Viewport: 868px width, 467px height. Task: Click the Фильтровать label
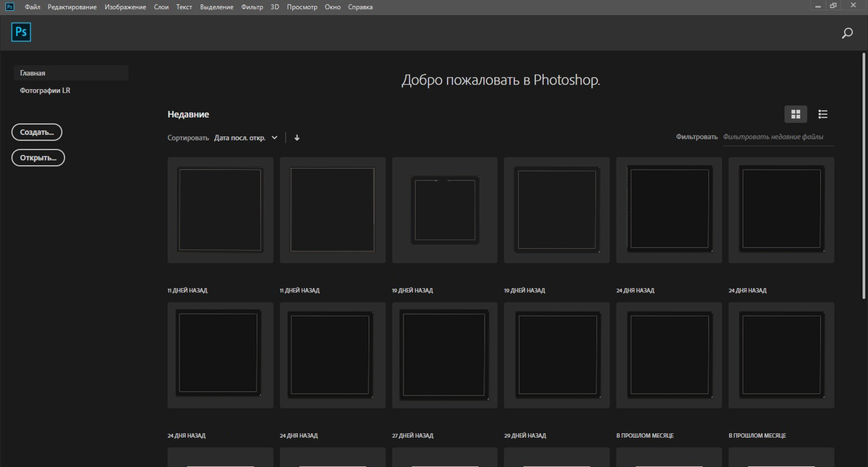(x=697, y=137)
